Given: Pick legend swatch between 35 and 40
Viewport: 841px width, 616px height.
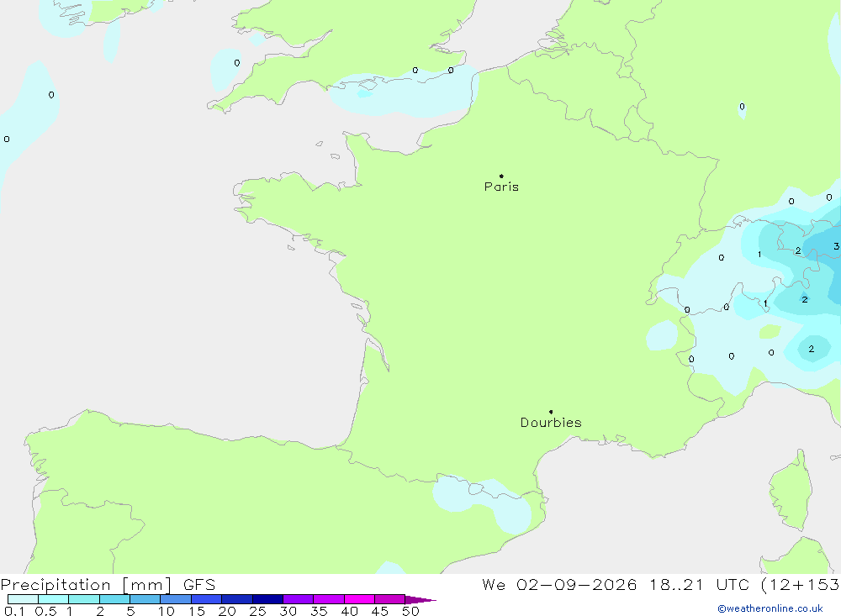Looking at the screenshot, I should coord(329,599).
